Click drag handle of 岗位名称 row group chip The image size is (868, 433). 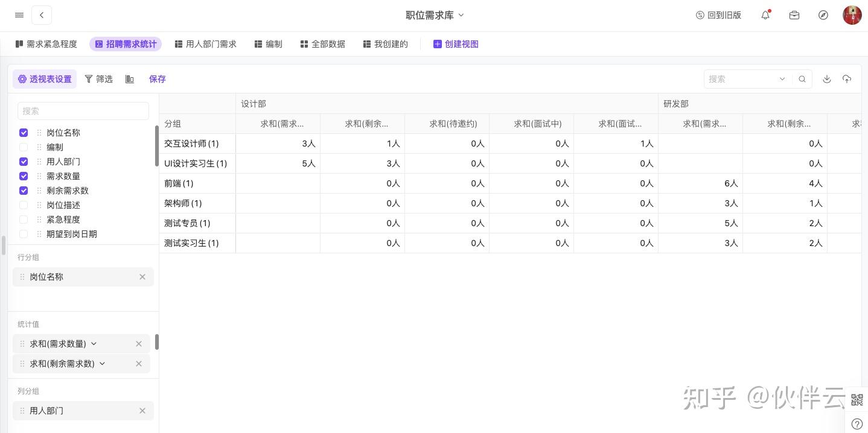point(22,277)
